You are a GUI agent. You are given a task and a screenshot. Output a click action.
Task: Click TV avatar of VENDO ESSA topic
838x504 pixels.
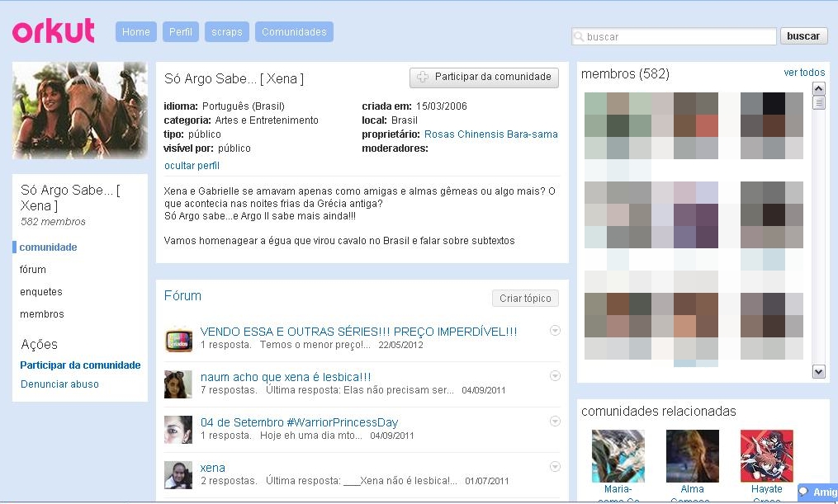click(178, 340)
